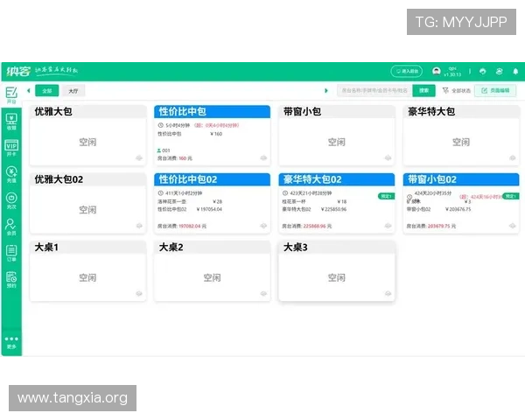Open the 收银 cashier sidebar icon
525x420 pixels.
(11, 122)
